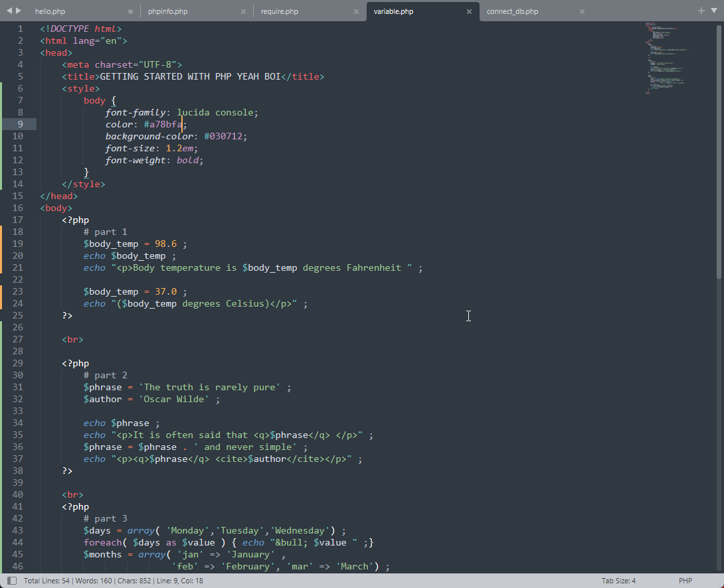Open the tab list dropdown arrow

click(714, 11)
